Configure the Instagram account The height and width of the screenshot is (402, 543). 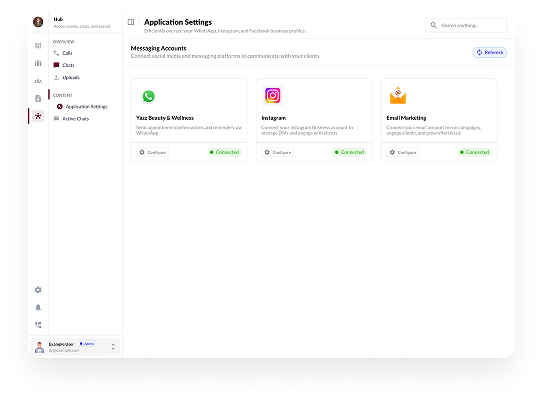point(277,152)
